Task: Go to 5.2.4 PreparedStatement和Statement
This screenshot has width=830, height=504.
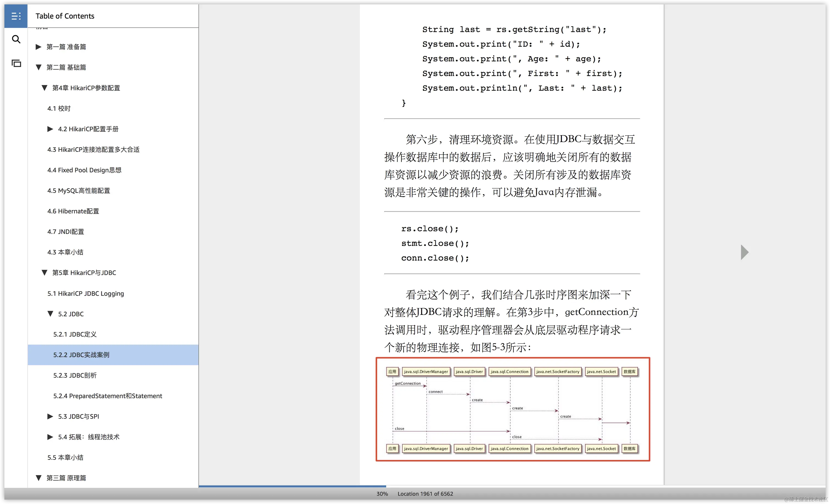Action: pyautogui.click(x=108, y=396)
